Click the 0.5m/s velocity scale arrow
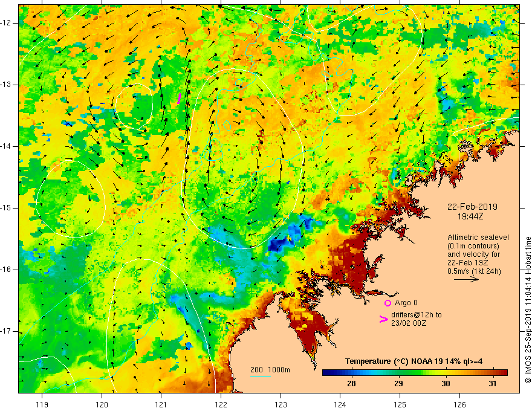Image resolution: width=532 pixels, height=411 pixels. click(x=467, y=279)
